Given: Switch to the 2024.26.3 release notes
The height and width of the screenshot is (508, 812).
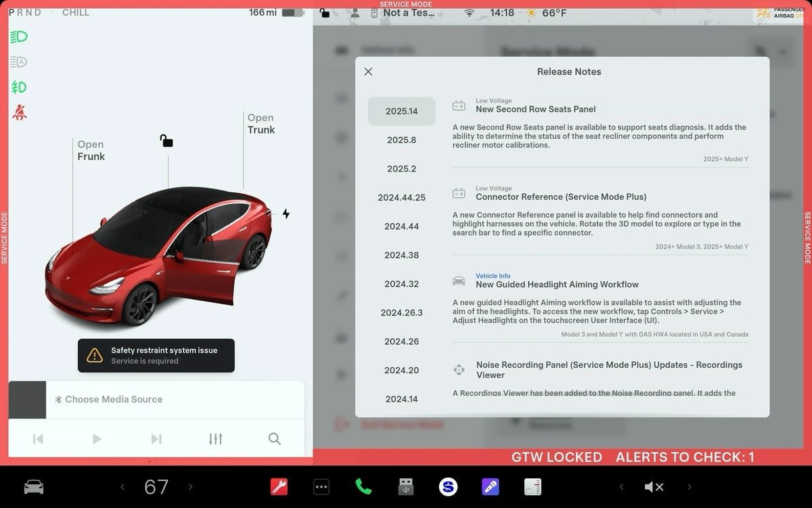Looking at the screenshot, I should (402, 313).
